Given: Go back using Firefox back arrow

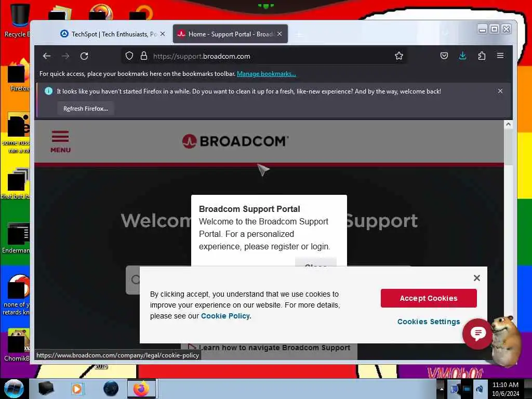Looking at the screenshot, I should [47, 56].
